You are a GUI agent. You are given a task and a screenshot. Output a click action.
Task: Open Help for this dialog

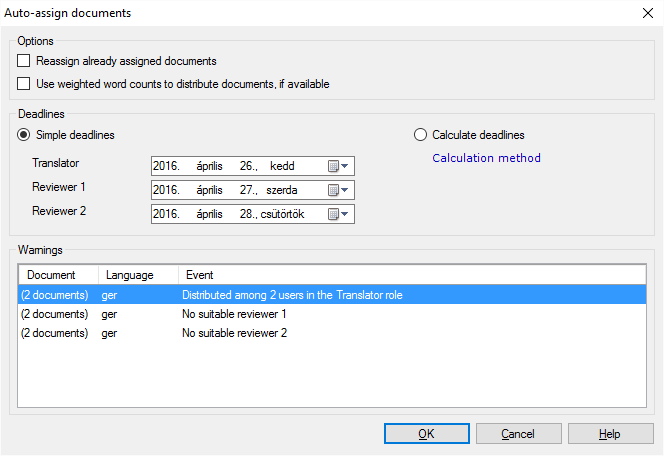(x=610, y=434)
